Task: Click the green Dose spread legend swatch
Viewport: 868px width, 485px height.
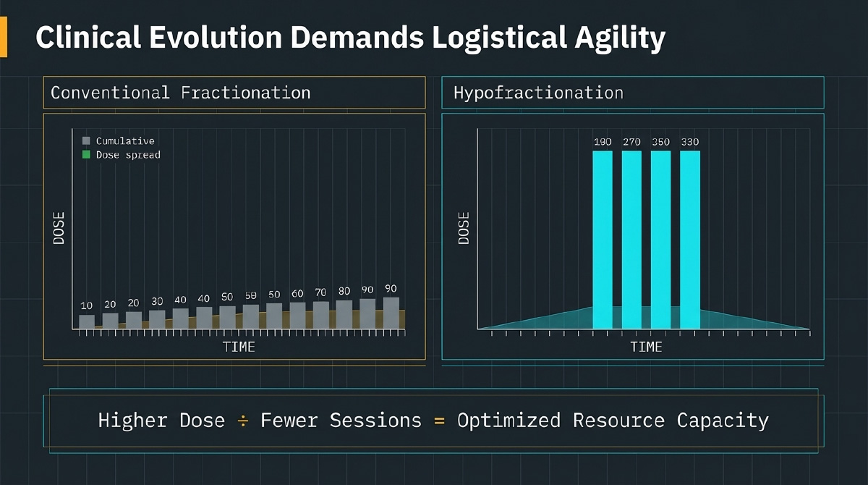Action: [86, 155]
